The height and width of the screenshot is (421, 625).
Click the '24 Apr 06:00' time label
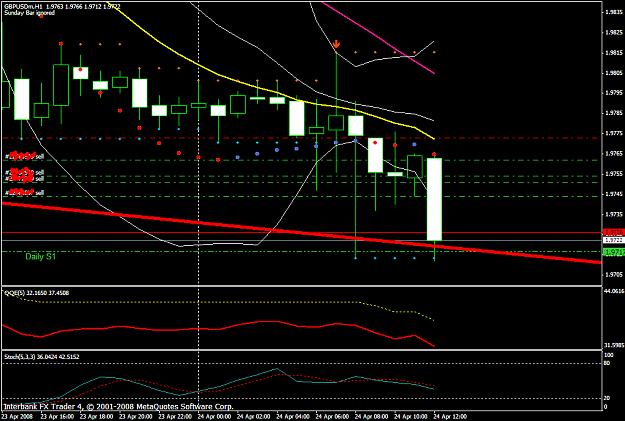[332, 417]
